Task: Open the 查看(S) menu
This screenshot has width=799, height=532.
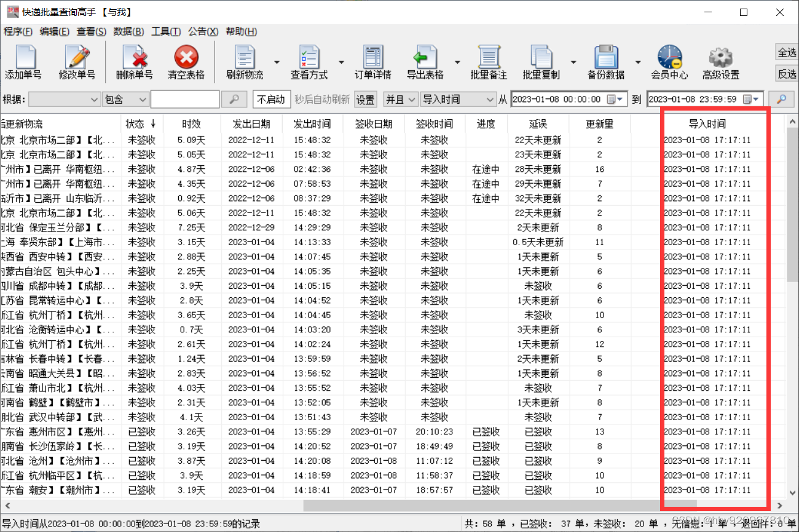Action: pyautogui.click(x=92, y=32)
